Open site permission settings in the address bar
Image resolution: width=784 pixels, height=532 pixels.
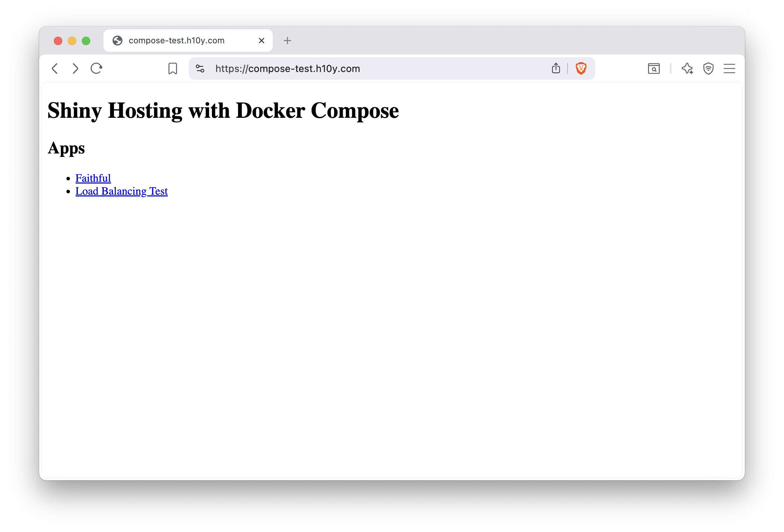tap(200, 69)
